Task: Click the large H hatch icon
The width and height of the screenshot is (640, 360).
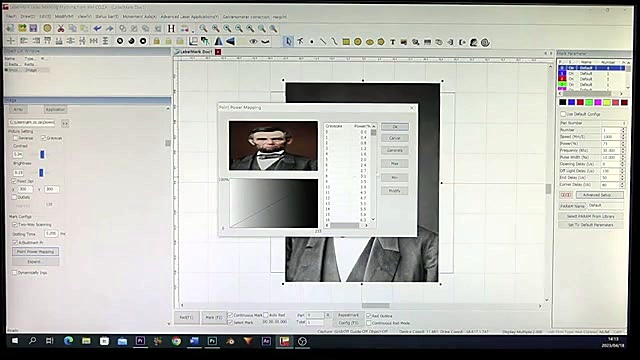Action: (171, 28)
